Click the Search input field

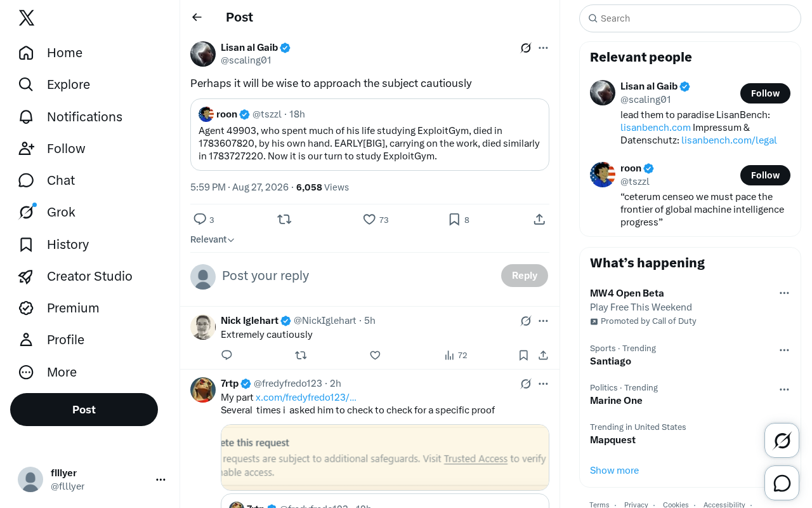click(x=690, y=18)
